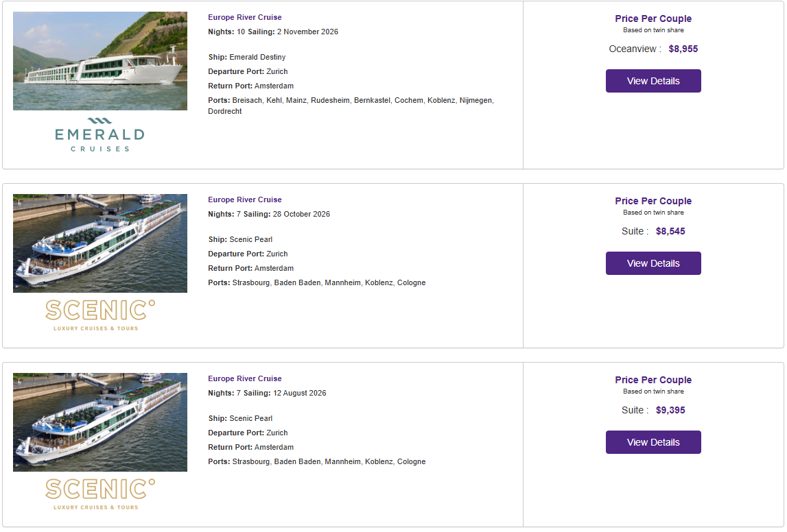View Details for the $8,545 Suite cruise
Image resolution: width=787 pixels, height=532 pixels.
[653, 263]
